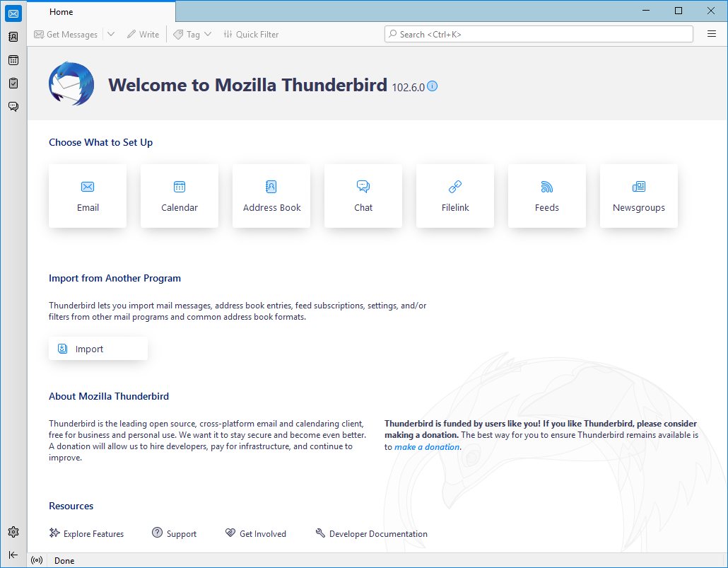
Task: Toggle the Quick Filter bar
Action: [251, 35]
